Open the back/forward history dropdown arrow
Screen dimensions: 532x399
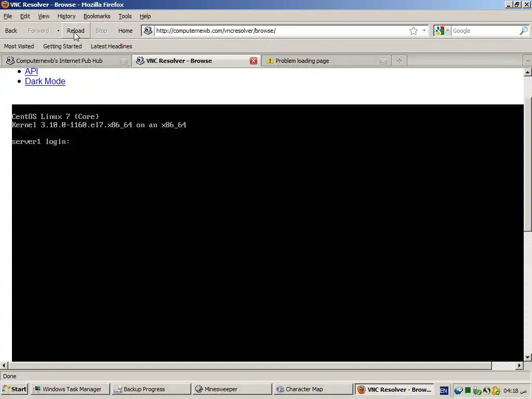coord(58,31)
